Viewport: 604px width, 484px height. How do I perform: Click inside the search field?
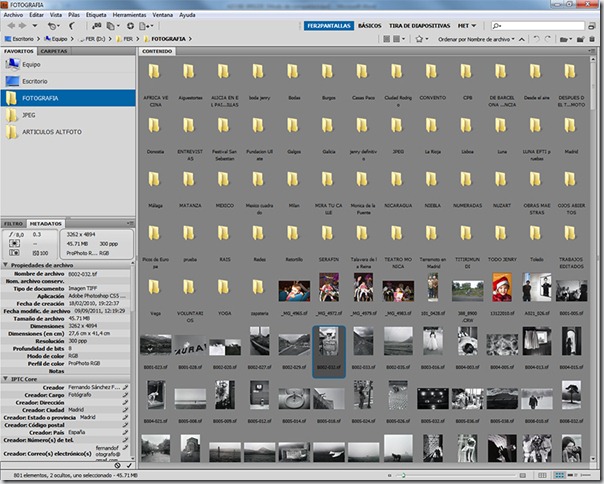coord(538,26)
